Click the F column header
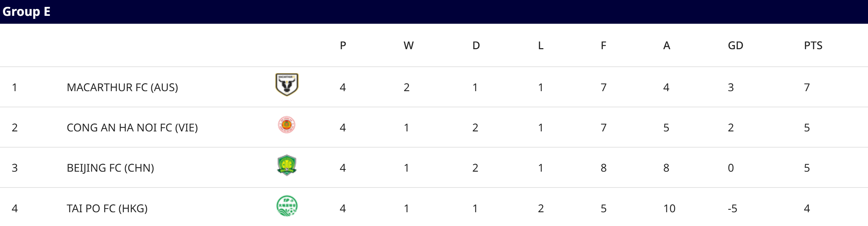The height and width of the screenshot is (226, 868). (x=603, y=45)
